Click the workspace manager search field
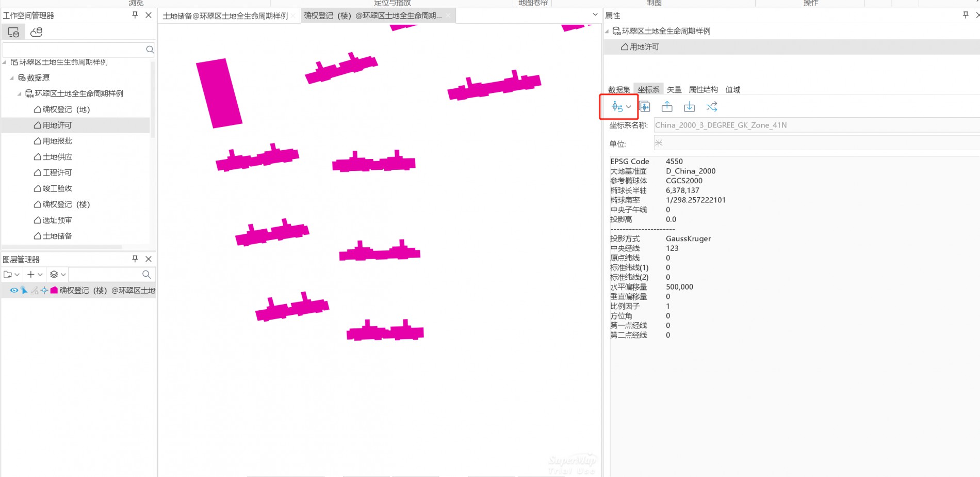The width and height of the screenshot is (980, 477). tap(74, 50)
